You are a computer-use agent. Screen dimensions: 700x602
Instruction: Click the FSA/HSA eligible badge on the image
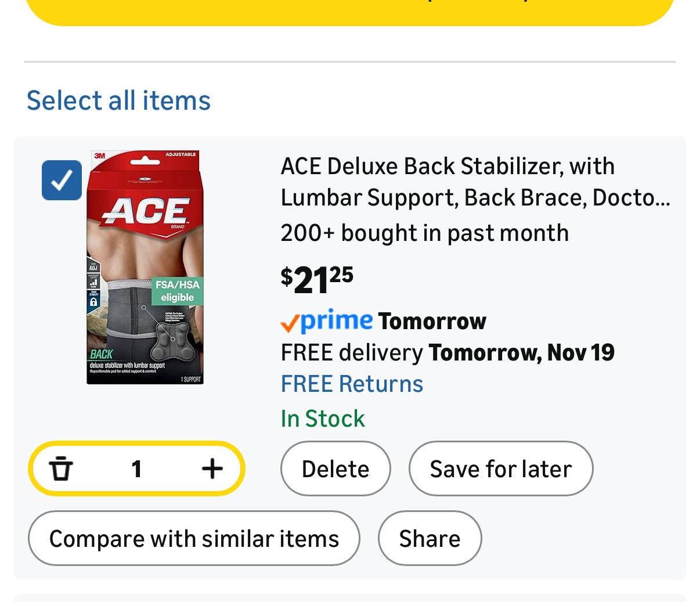coord(177,291)
